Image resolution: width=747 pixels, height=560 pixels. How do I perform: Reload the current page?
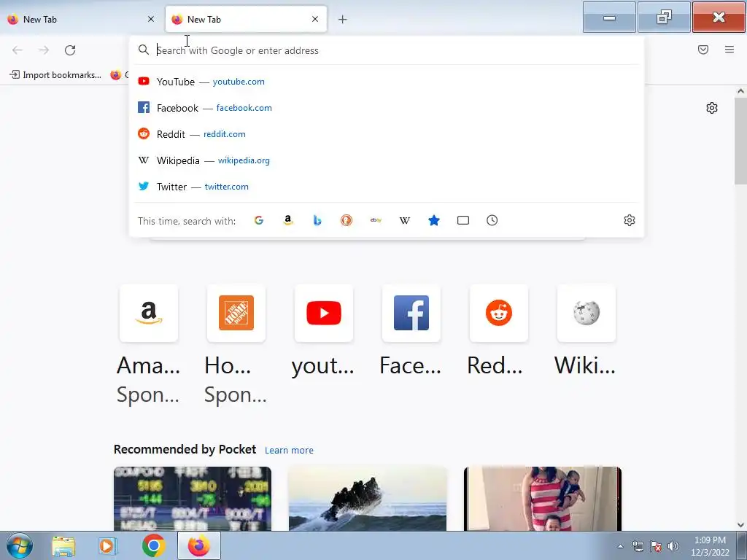click(x=70, y=50)
